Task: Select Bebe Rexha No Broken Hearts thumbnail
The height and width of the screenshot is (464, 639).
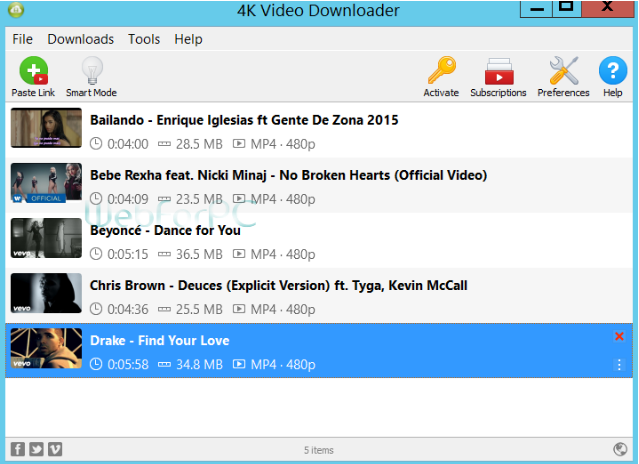Action: coord(46,183)
